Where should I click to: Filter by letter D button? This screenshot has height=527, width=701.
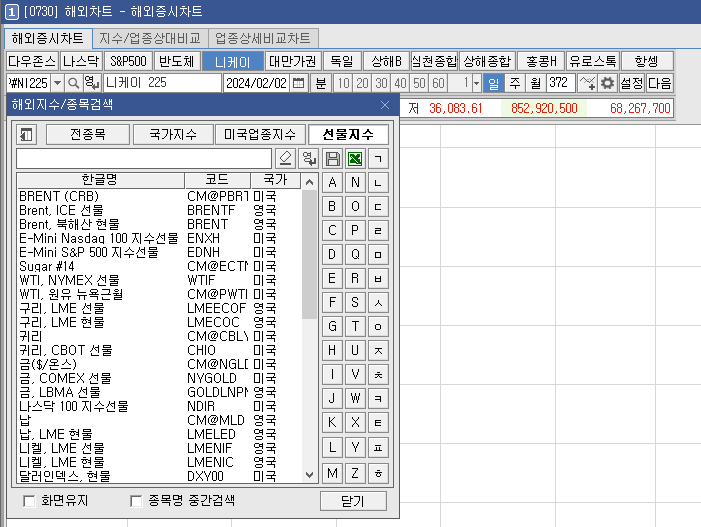[332, 254]
